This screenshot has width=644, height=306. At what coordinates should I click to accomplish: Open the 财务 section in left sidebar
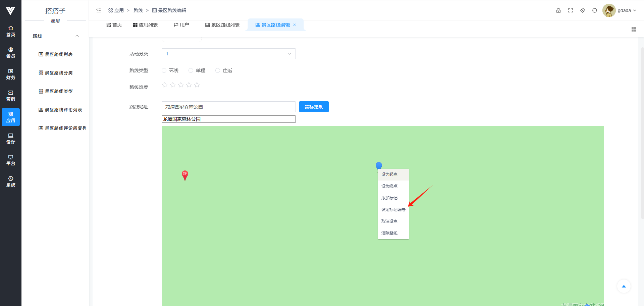click(x=11, y=74)
